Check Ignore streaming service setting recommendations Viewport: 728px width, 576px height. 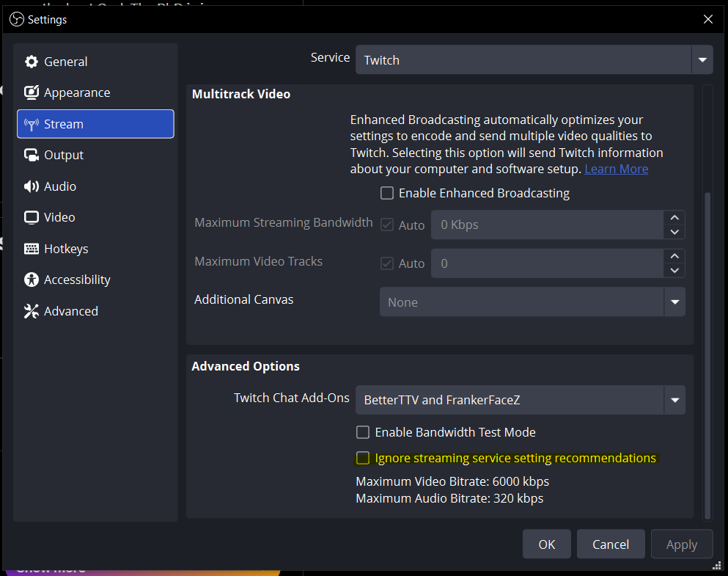pyautogui.click(x=363, y=458)
